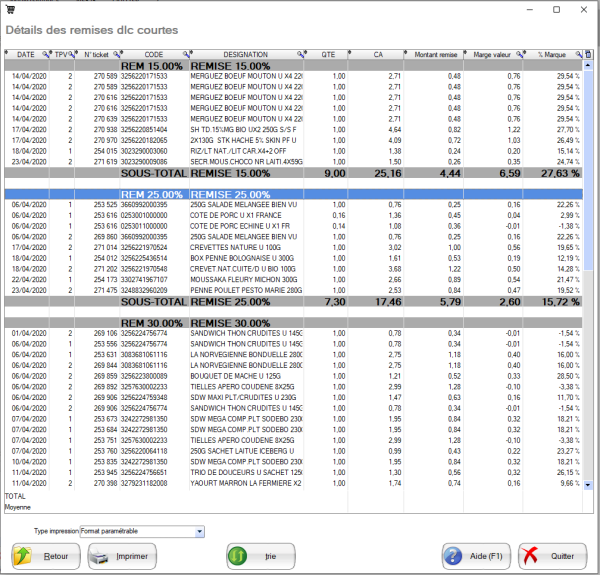Click the CA column header
This screenshot has height=575, width=600.
point(378,54)
